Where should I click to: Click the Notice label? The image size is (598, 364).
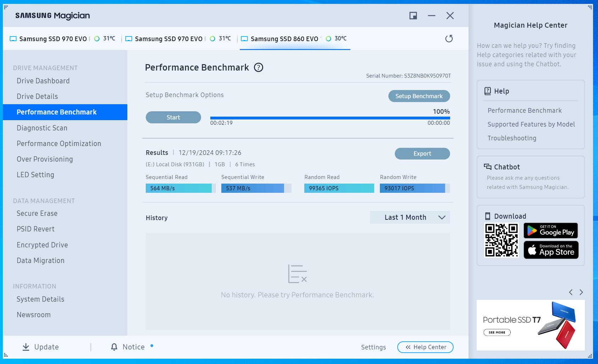(x=134, y=347)
